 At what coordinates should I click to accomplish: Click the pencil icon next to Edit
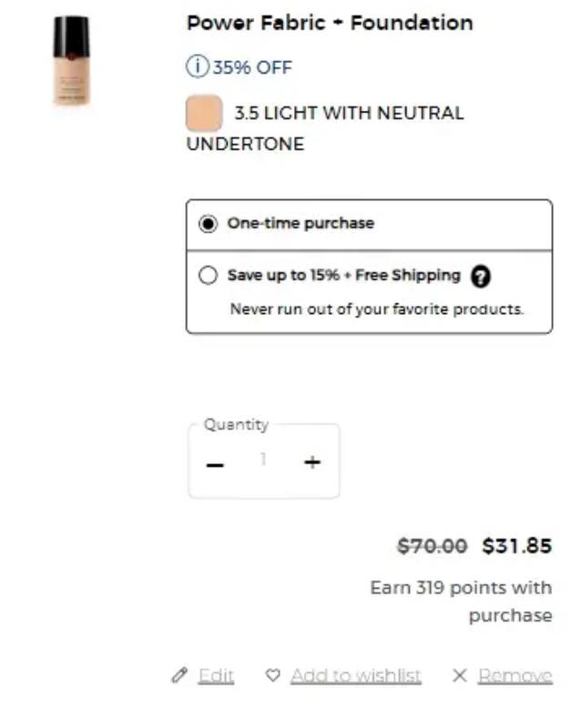179,675
